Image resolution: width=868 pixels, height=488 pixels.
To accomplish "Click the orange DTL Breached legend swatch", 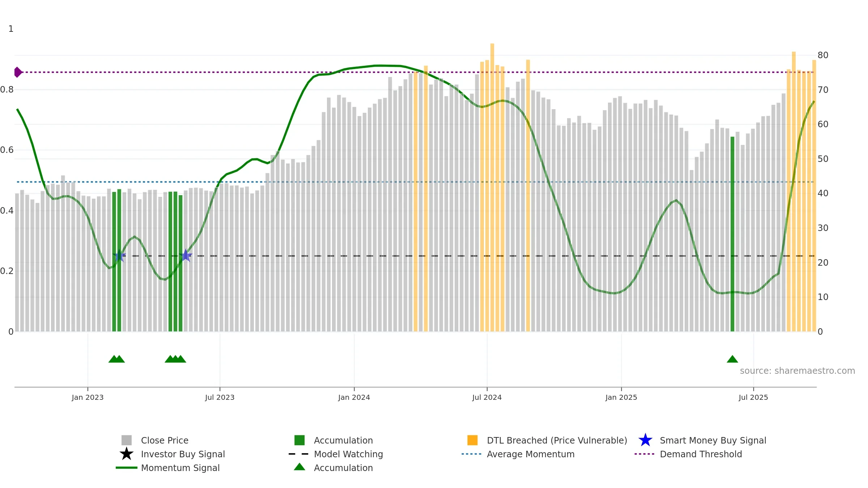I will tap(472, 440).
